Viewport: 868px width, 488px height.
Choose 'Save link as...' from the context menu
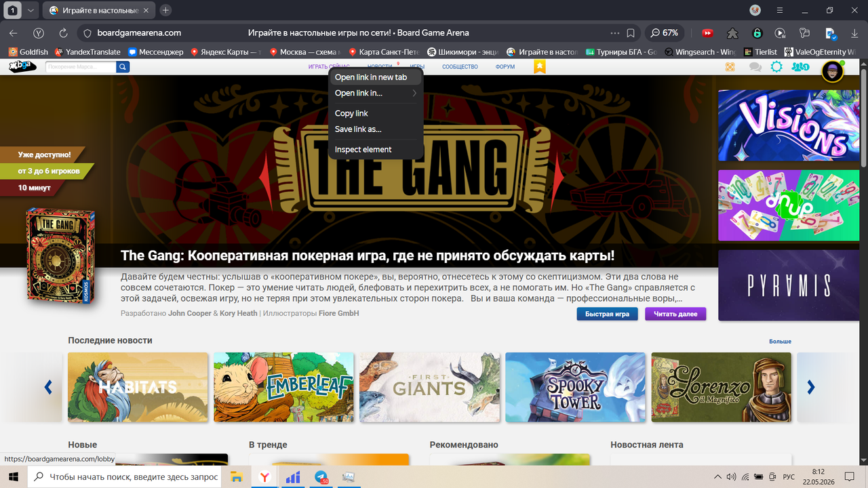[376, 129]
